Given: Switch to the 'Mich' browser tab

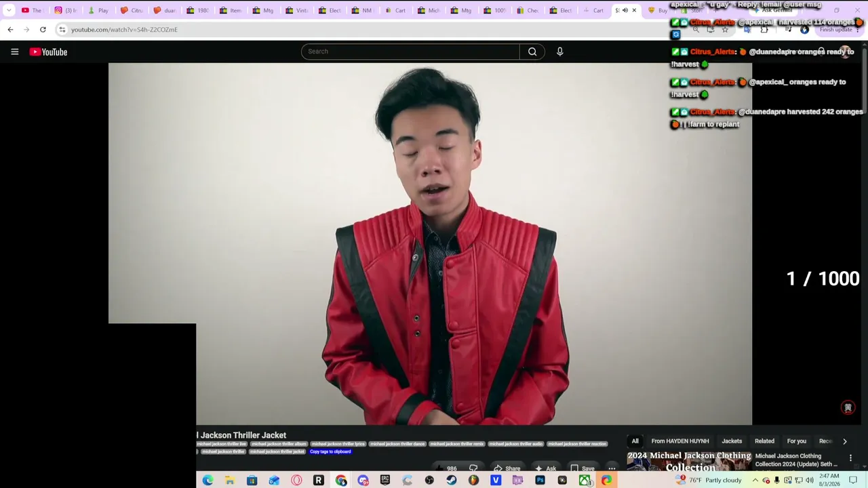Looking at the screenshot, I should 430,10.
